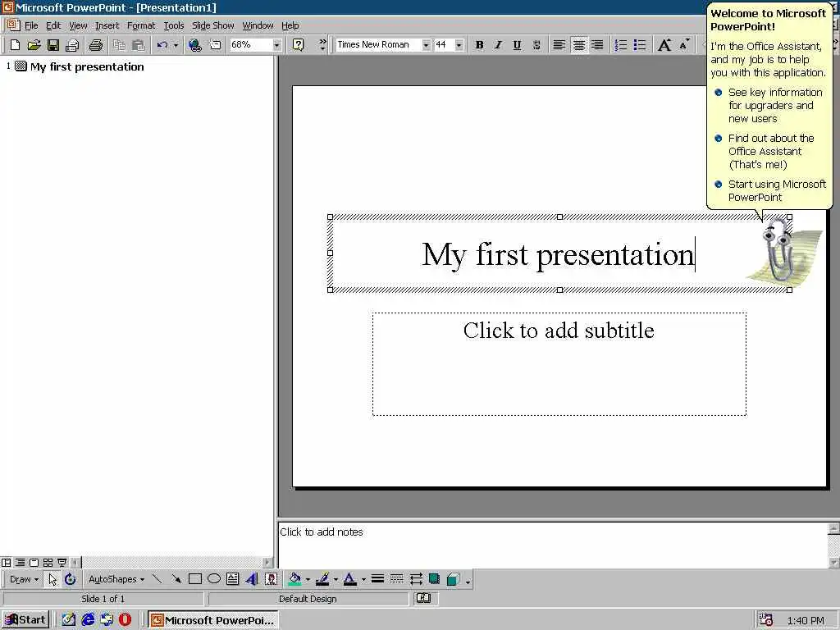Click 'Start using Microsoft PowerPoint' in balloon
This screenshot has width=840, height=630.
click(777, 190)
